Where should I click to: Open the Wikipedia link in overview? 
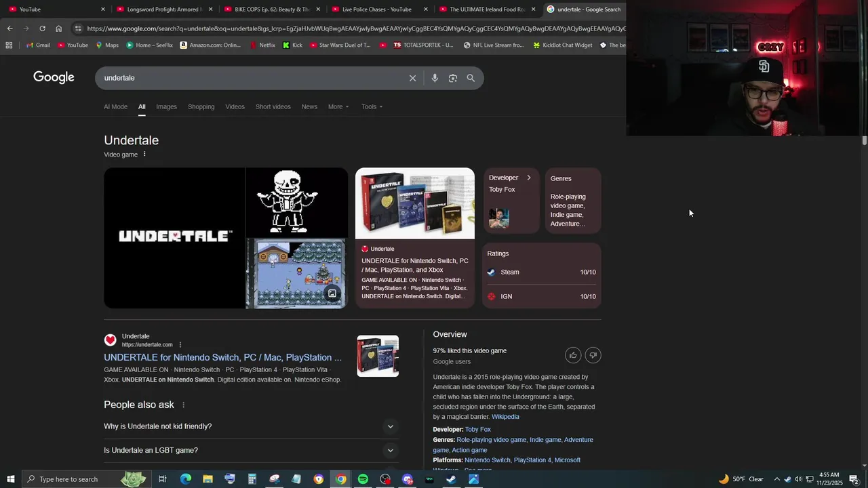505,417
